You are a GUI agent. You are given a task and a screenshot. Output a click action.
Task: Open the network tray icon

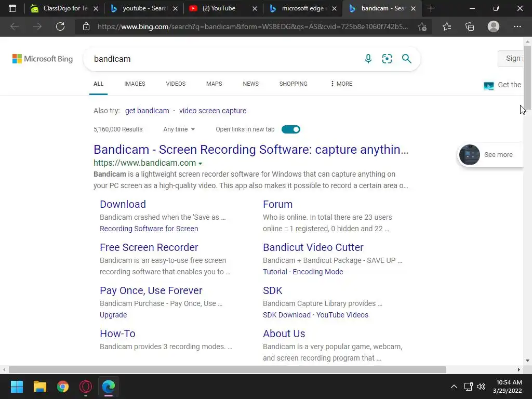tap(469, 387)
